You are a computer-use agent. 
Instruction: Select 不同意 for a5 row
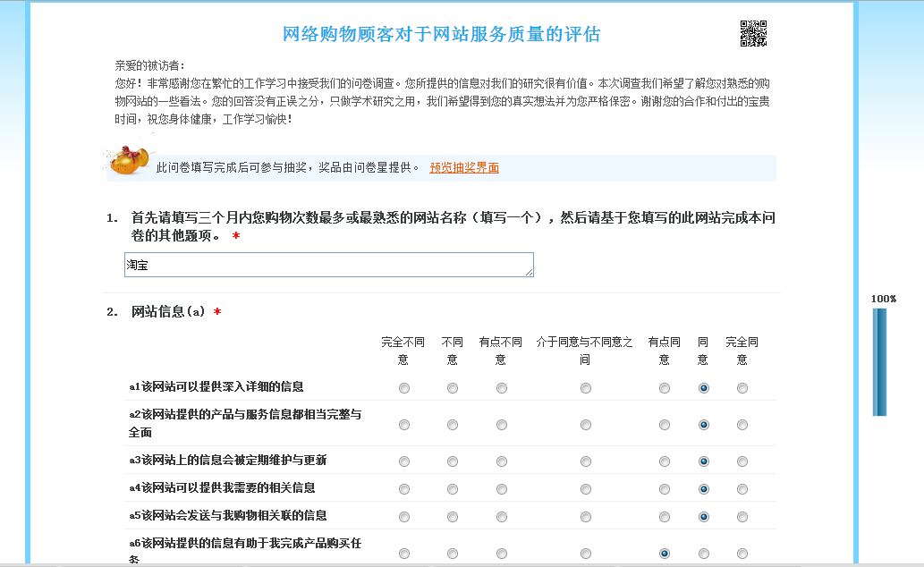point(453,517)
